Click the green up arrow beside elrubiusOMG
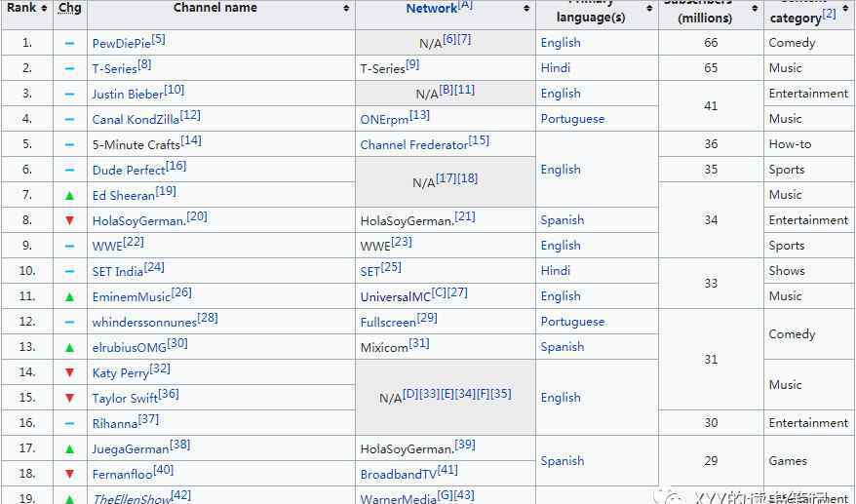 click(69, 348)
